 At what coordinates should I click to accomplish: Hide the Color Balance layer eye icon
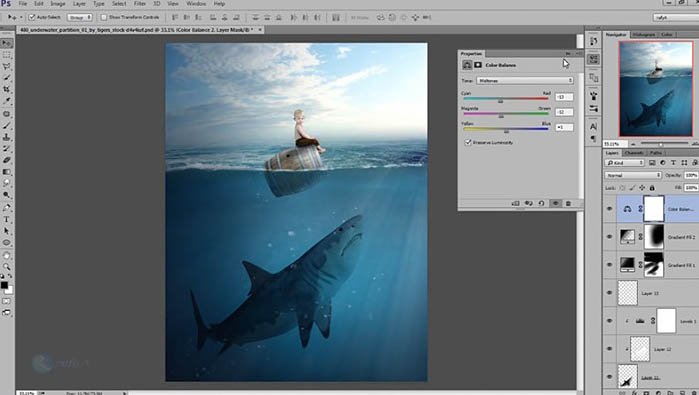coord(609,209)
